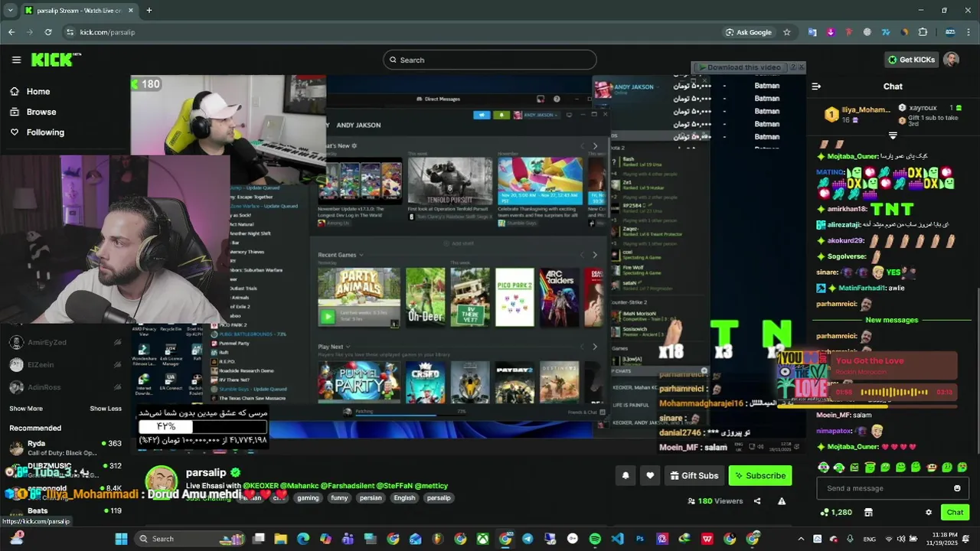Open Google Translate extension icon
980x551 pixels.
click(812, 32)
